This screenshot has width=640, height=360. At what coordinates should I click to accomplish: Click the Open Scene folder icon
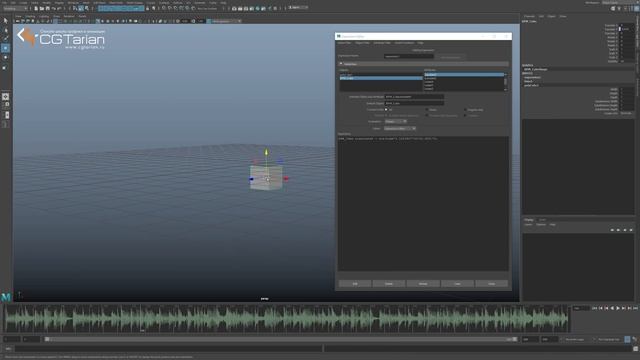[42, 8]
